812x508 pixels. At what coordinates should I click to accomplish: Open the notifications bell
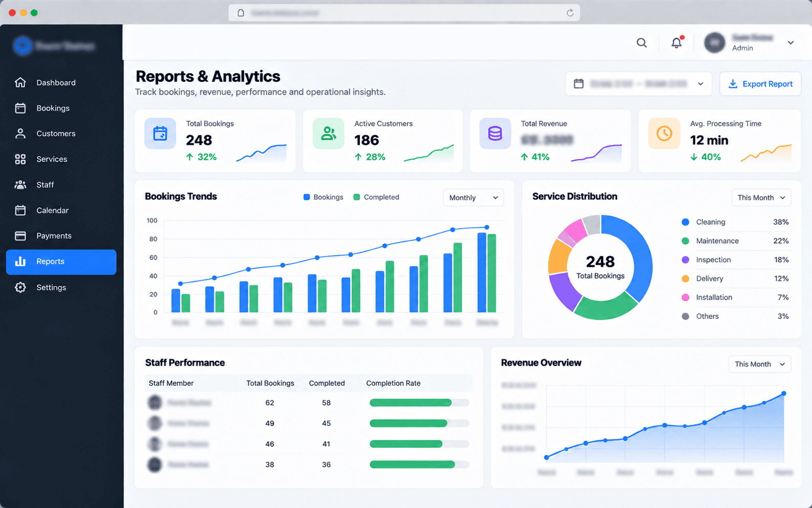click(677, 43)
